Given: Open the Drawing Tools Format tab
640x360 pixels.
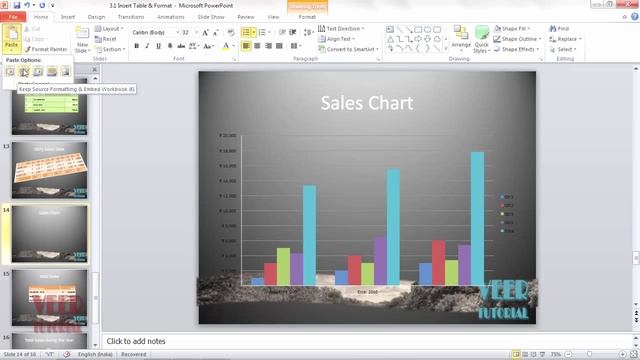Looking at the screenshot, I should coord(307,17).
